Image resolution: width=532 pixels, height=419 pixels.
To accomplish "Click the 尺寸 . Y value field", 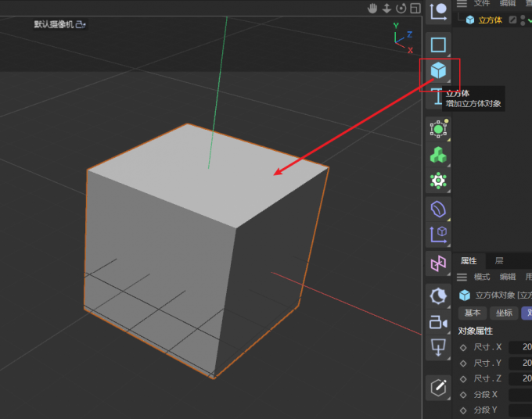I will pyautogui.click(x=520, y=363).
